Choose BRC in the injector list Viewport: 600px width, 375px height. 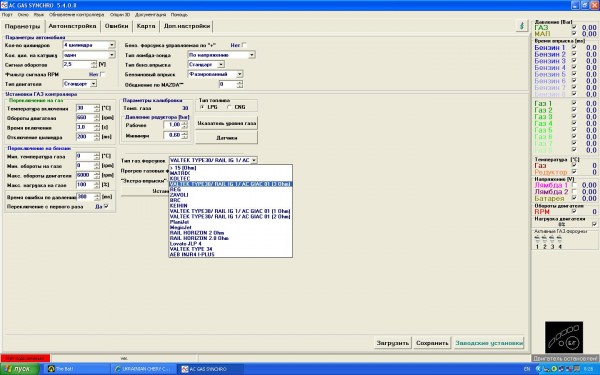tap(230, 200)
